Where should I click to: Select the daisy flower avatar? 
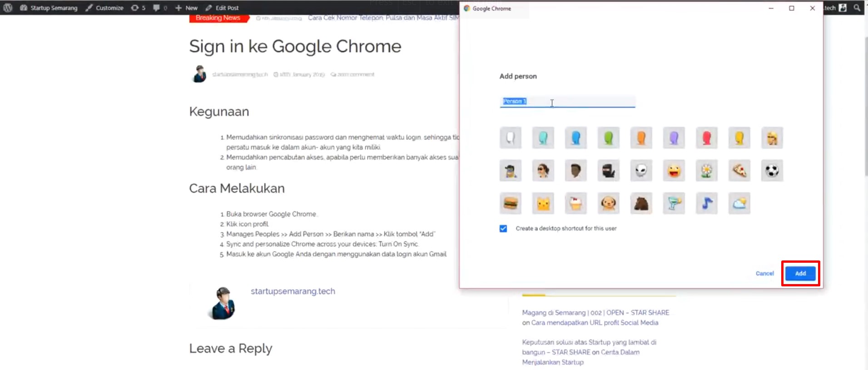(x=707, y=170)
